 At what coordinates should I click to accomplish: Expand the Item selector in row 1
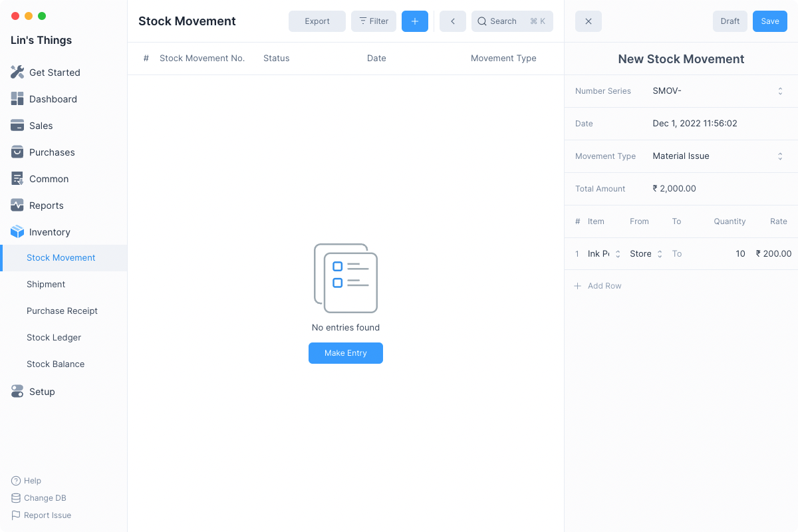point(617,254)
